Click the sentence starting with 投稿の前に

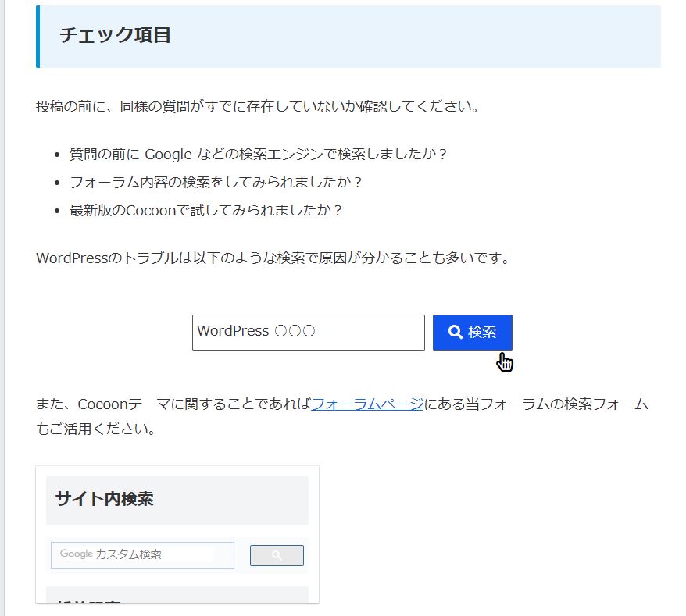pyautogui.click(x=257, y=106)
